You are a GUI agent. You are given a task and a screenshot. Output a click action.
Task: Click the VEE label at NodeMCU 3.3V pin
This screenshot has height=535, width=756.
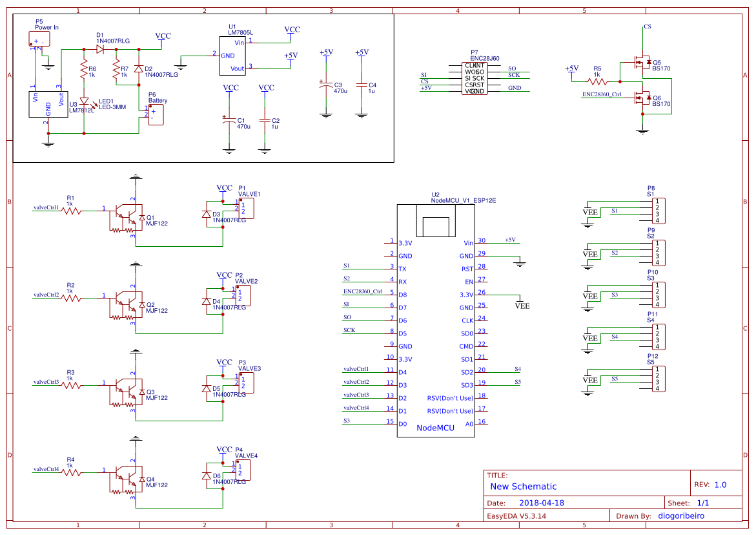click(522, 306)
